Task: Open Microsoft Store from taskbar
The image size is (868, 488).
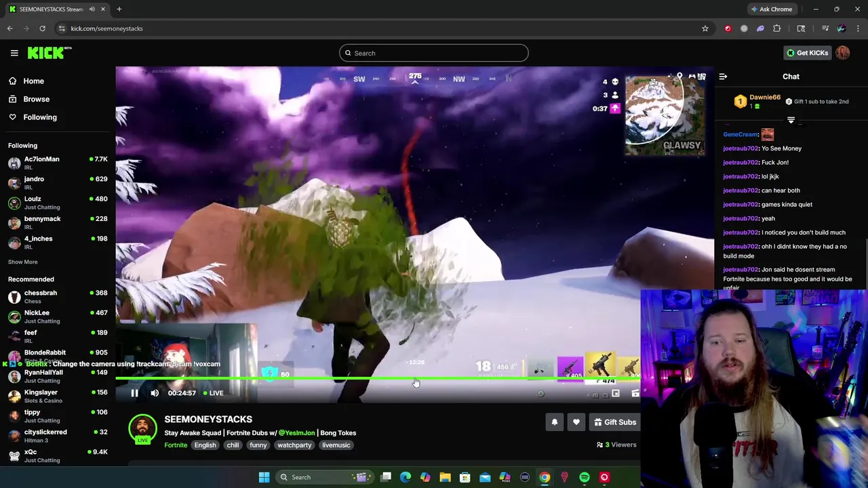Action: click(465, 477)
